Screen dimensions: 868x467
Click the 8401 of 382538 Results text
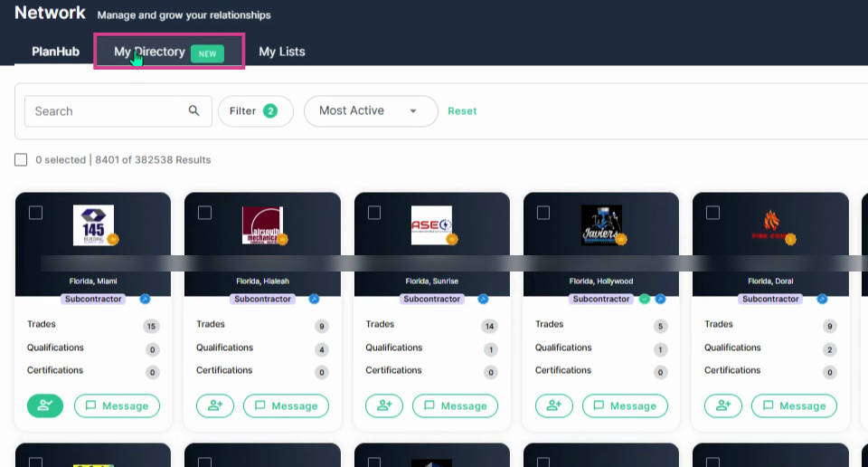point(153,159)
